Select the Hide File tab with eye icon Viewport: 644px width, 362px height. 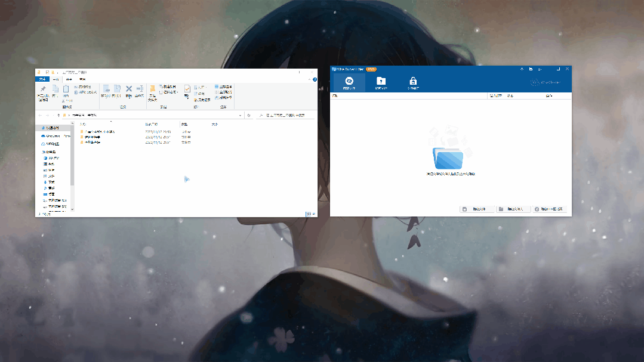(x=350, y=82)
